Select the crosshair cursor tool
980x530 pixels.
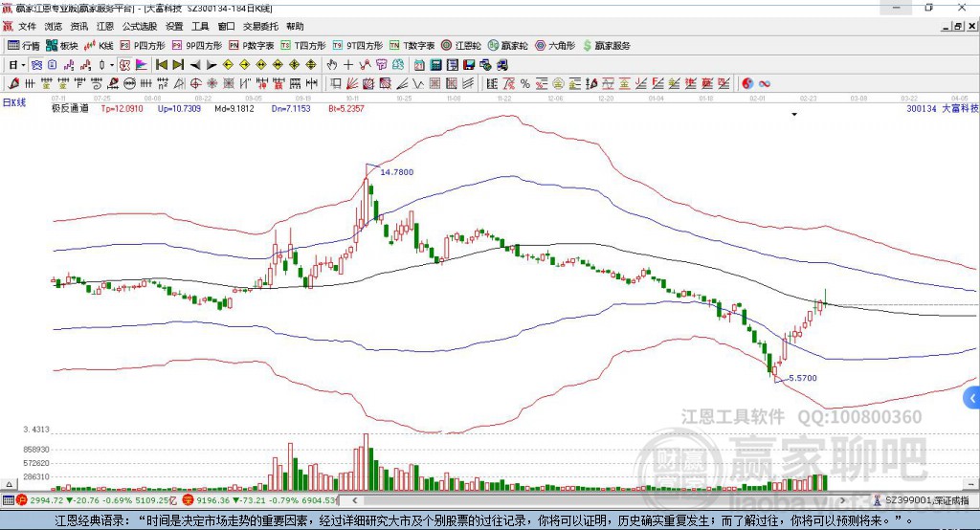point(348,65)
